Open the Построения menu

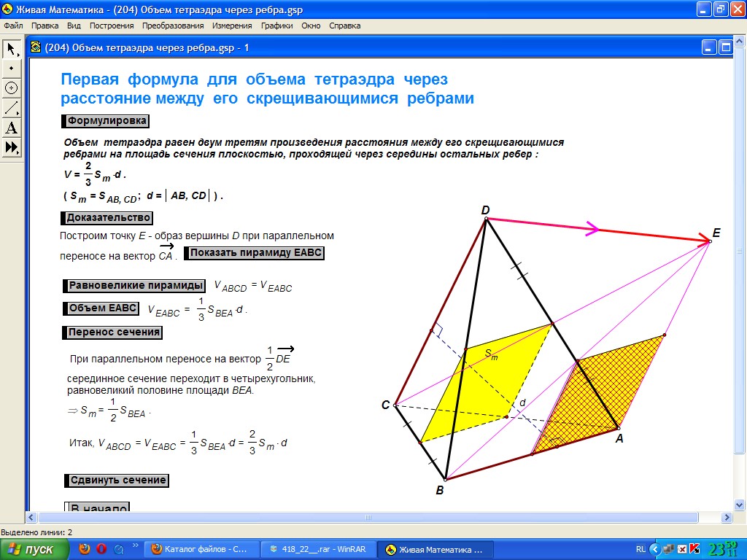[112, 26]
